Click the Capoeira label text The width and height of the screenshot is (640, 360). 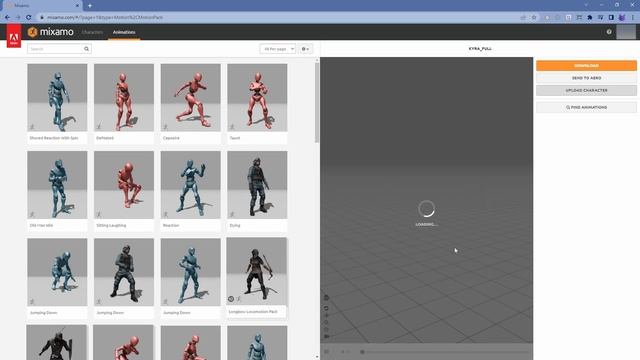pyautogui.click(x=171, y=138)
